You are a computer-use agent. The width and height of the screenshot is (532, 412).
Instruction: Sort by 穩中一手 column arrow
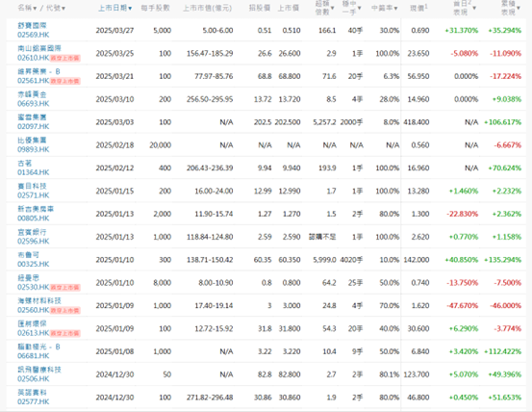coord(359,8)
